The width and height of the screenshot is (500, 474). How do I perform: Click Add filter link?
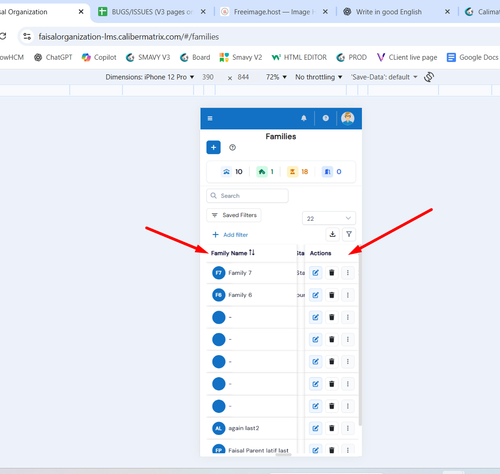click(x=230, y=235)
